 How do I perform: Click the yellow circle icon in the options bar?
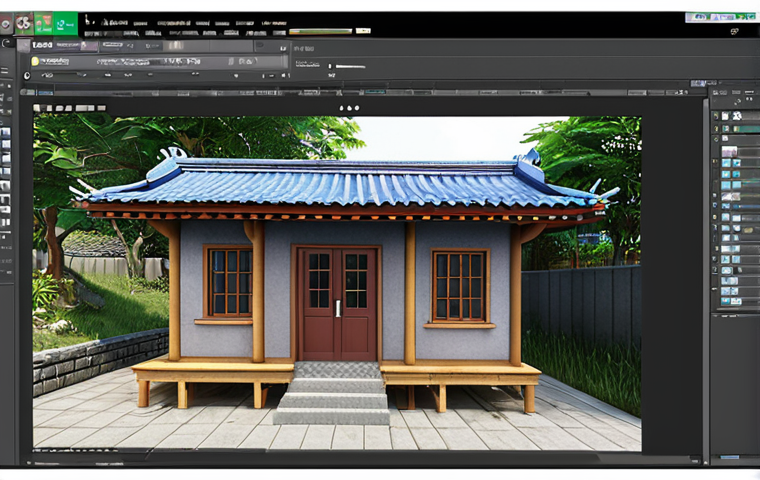point(35,62)
